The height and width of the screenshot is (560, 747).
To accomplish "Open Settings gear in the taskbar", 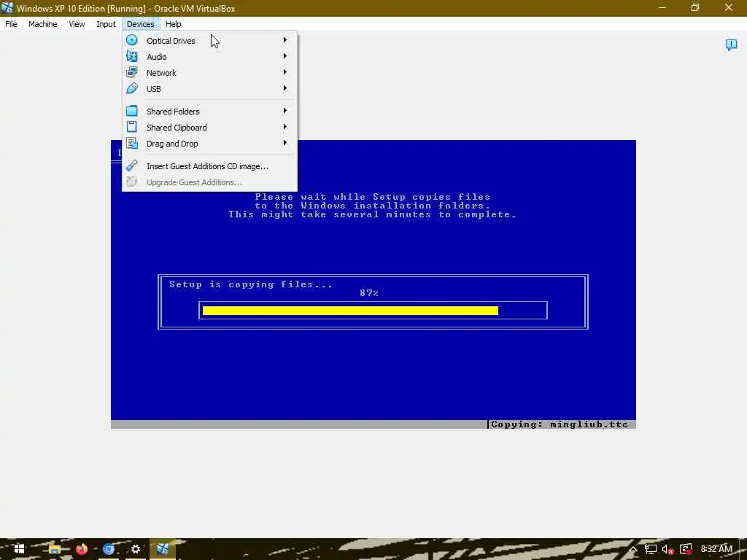I will click(x=136, y=549).
